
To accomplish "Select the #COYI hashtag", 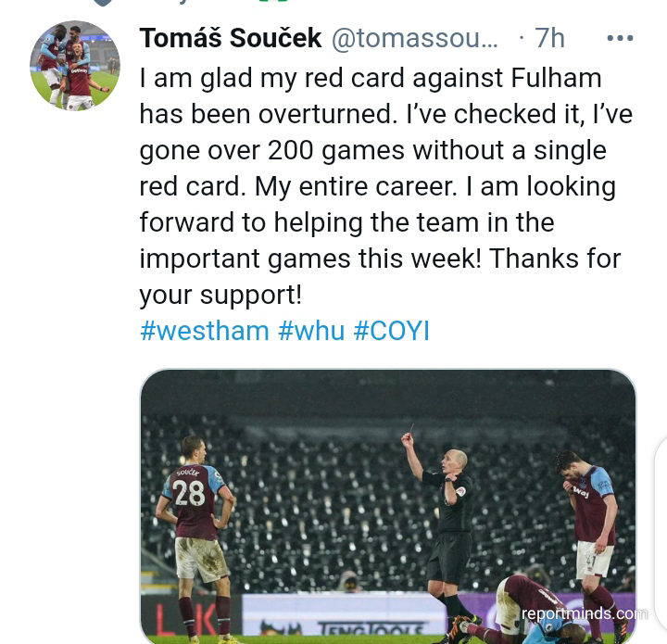I will (391, 331).
